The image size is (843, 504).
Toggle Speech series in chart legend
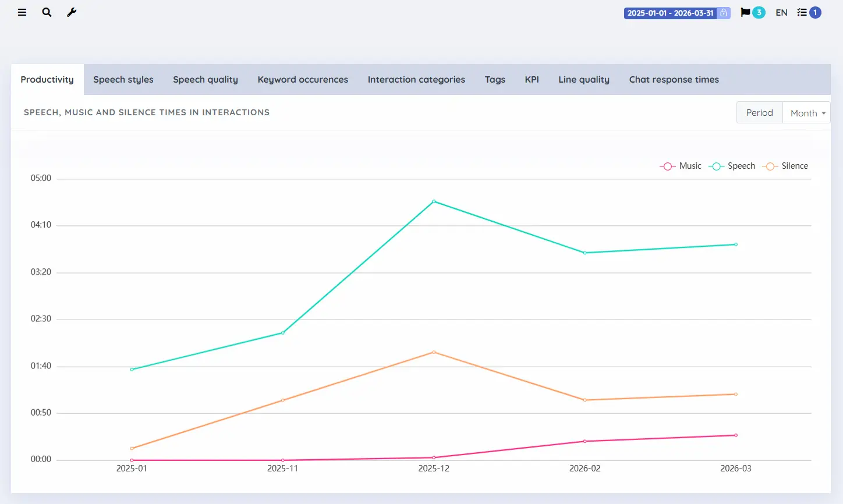(x=732, y=166)
